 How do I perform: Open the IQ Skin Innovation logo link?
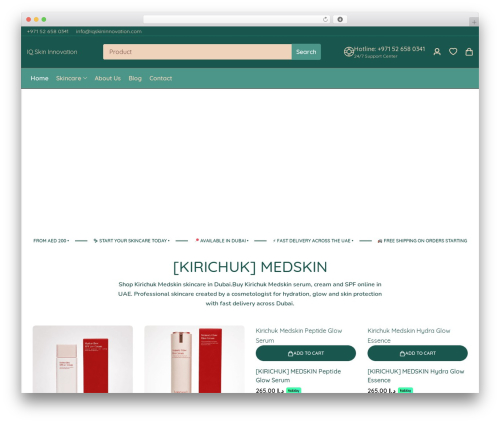(52, 52)
